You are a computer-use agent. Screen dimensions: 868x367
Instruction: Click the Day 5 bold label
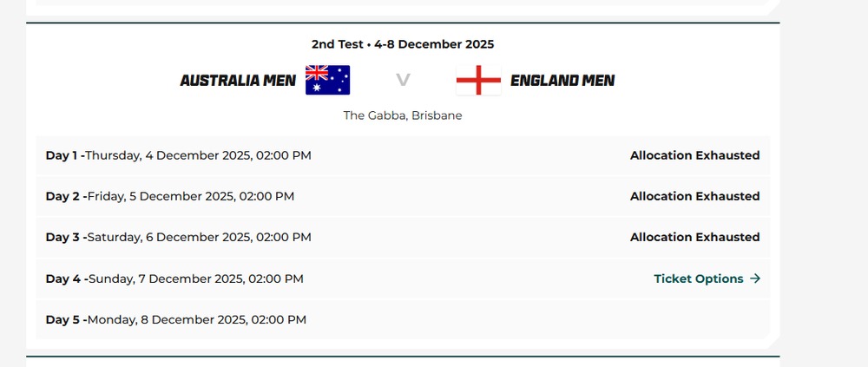[x=62, y=319]
